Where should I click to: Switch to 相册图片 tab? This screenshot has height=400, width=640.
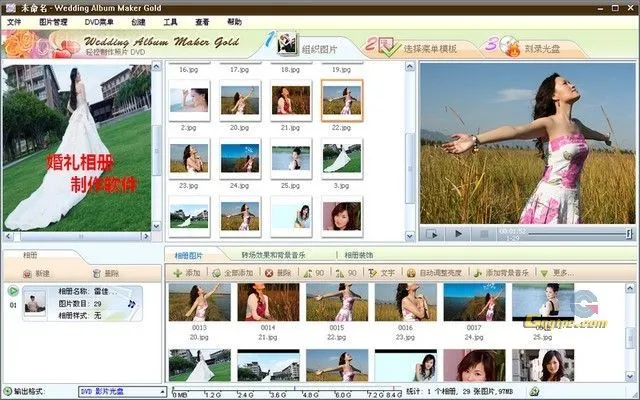point(189,256)
